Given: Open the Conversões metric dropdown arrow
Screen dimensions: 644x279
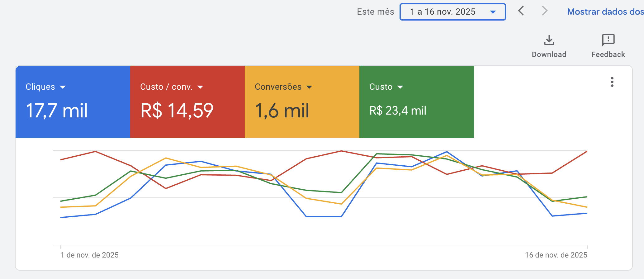Looking at the screenshot, I should pos(309,87).
